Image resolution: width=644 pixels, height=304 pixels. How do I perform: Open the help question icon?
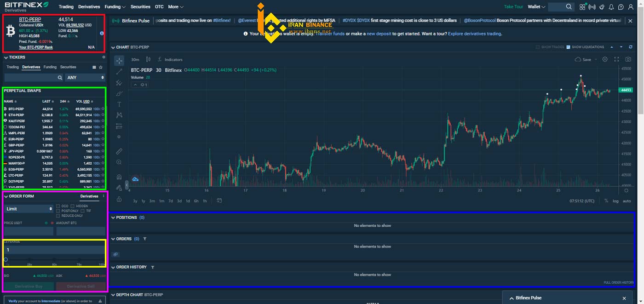click(x=621, y=7)
